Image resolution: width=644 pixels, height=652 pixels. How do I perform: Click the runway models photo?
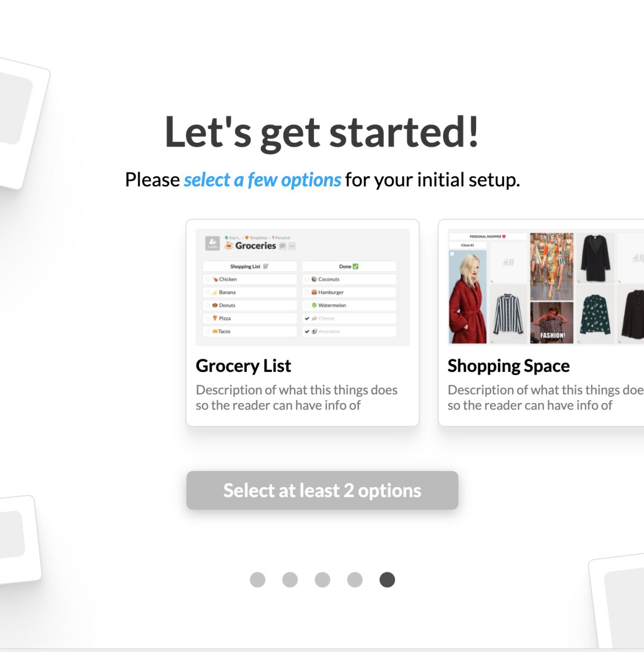[x=552, y=266]
